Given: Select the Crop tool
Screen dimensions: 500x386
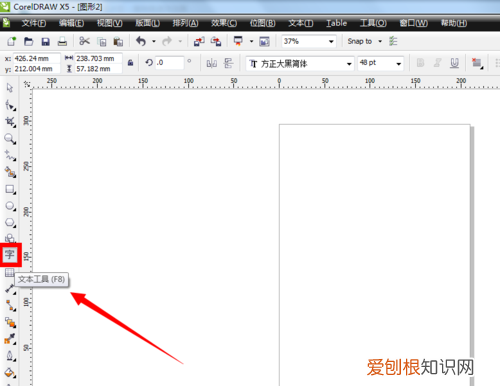Looking at the screenshot, I should coord(10,122).
